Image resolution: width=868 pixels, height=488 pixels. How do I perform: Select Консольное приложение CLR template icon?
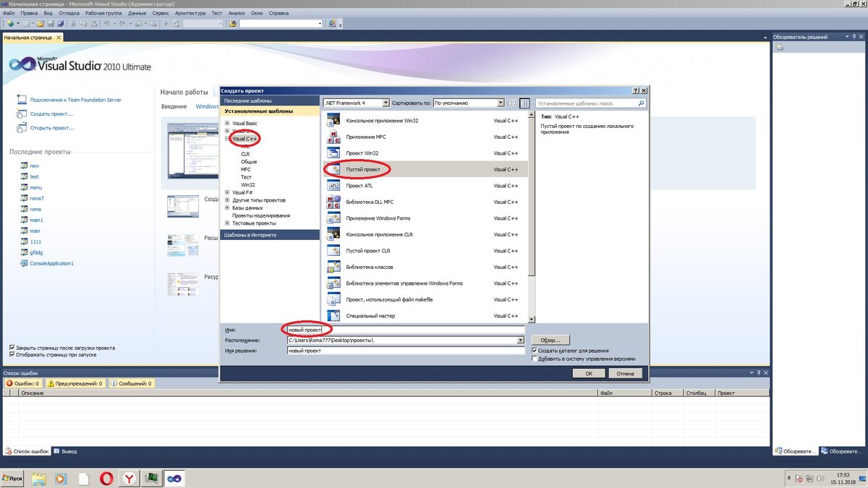point(333,234)
